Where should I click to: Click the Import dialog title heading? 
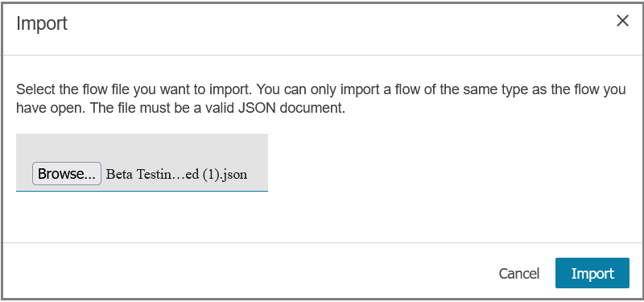tap(42, 23)
